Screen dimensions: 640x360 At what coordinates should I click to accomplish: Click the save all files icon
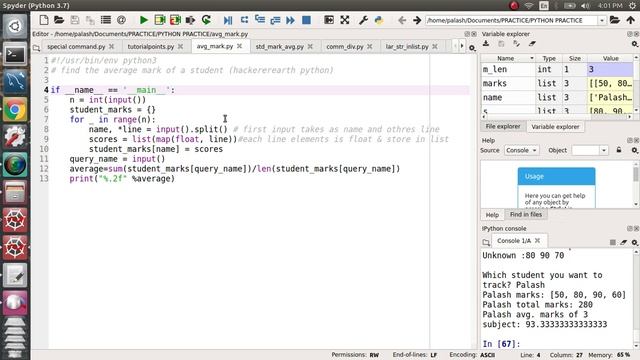click(90, 20)
